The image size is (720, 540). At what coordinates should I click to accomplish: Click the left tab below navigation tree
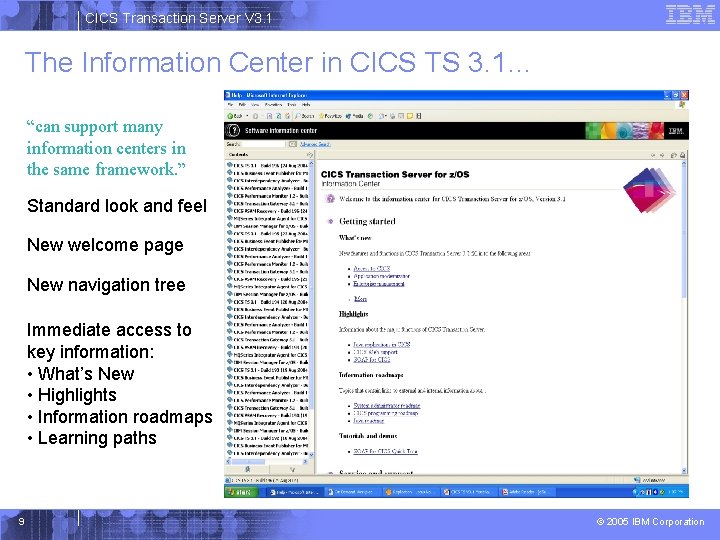tap(248, 469)
